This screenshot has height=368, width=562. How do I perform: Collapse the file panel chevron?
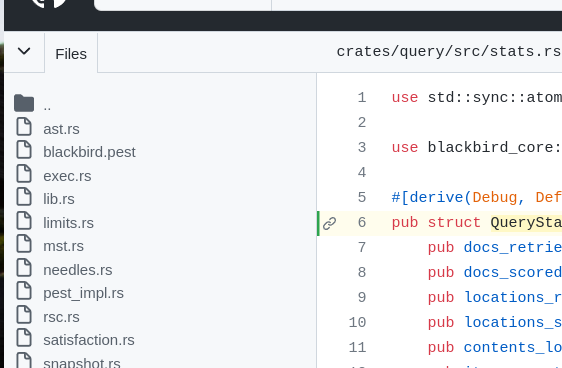tap(24, 51)
